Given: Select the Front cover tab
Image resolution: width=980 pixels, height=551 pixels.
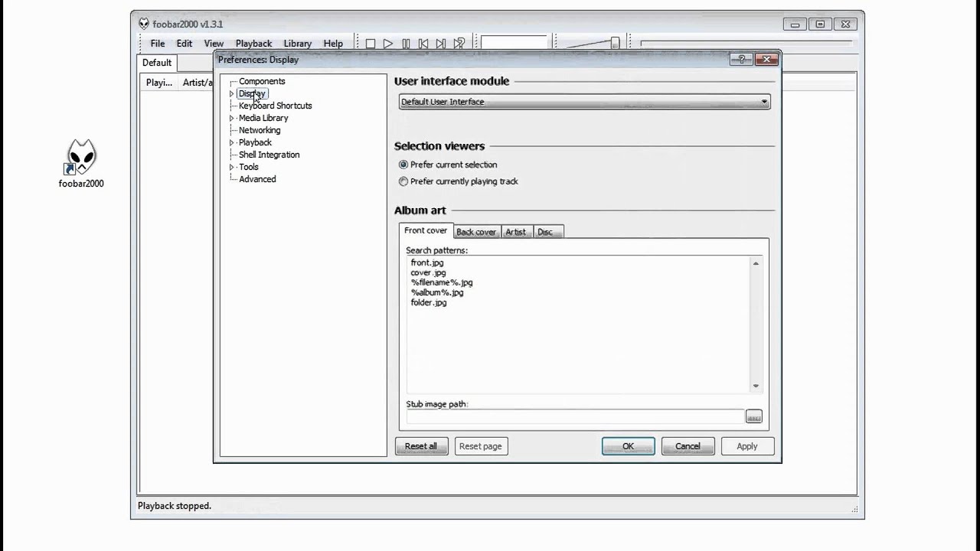Looking at the screenshot, I should (x=426, y=230).
